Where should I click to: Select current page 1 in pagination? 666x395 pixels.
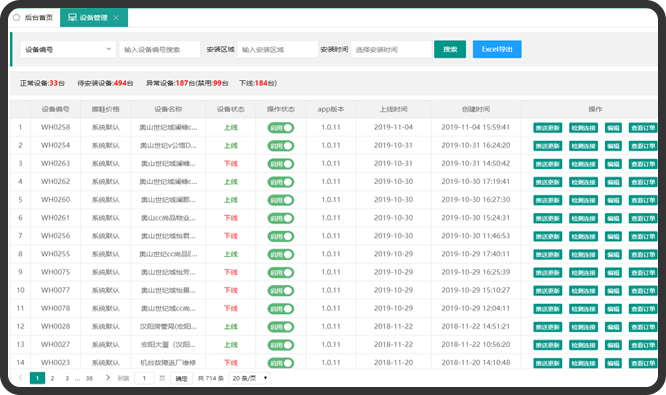37,378
